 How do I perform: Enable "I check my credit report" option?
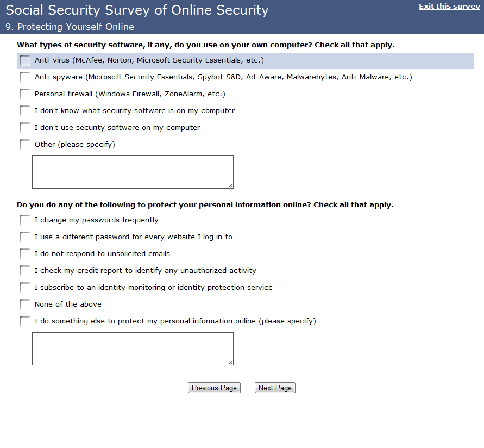[25, 271]
